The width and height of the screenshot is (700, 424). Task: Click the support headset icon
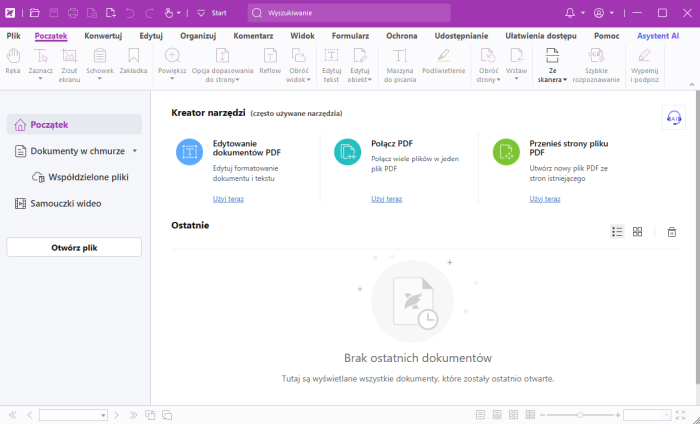click(x=673, y=118)
